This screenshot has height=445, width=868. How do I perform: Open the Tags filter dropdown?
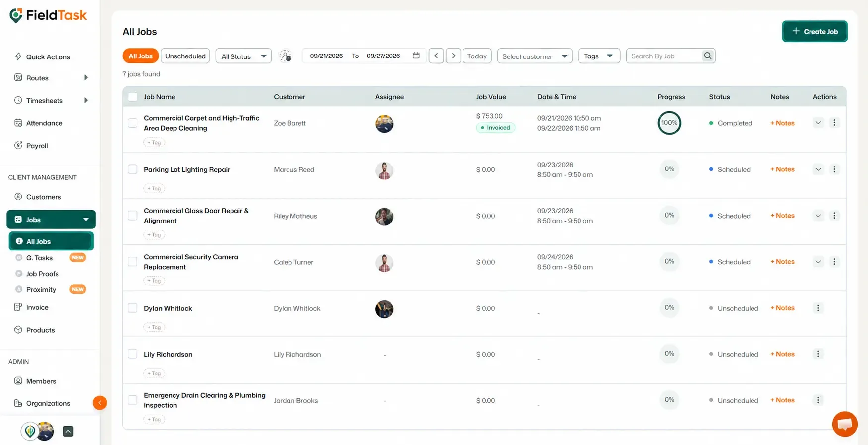[599, 56]
